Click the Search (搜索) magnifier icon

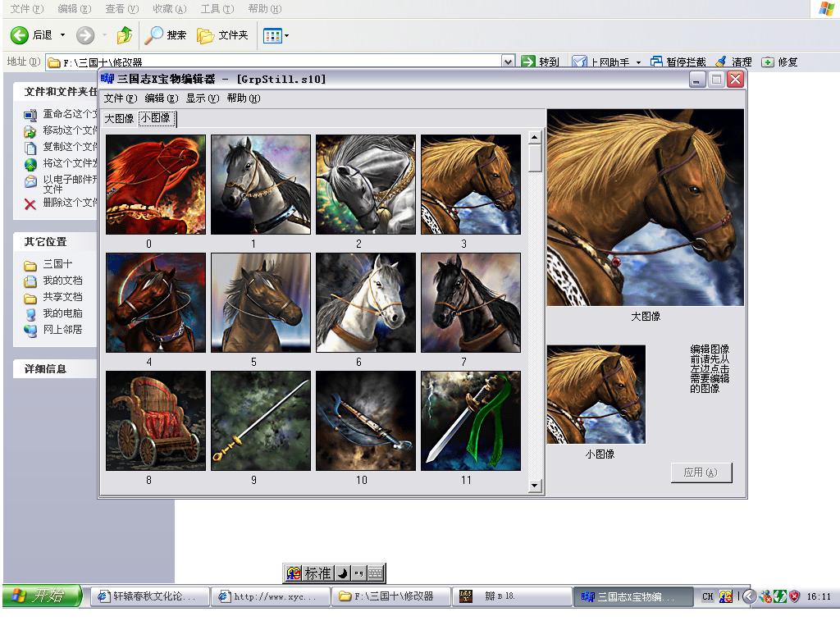coord(153,35)
